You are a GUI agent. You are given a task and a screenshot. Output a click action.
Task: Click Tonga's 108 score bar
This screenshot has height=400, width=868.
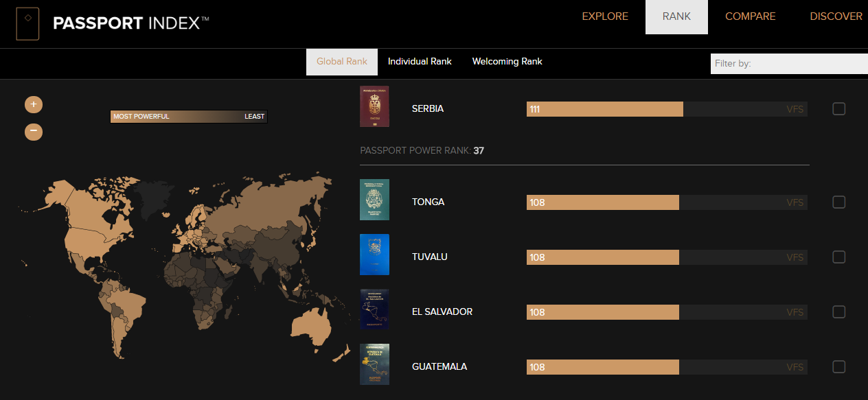click(x=603, y=202)
